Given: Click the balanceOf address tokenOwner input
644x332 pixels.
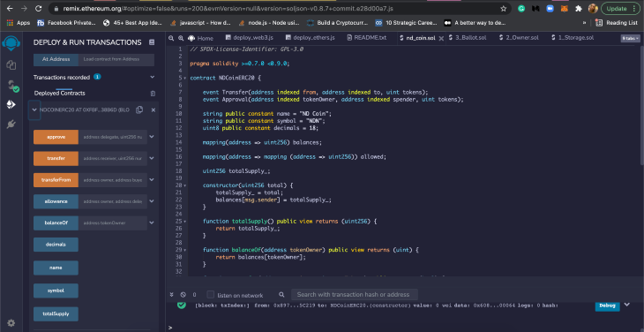Looking at the screenshot, I should pyautogui.click(x=113, y=223).
